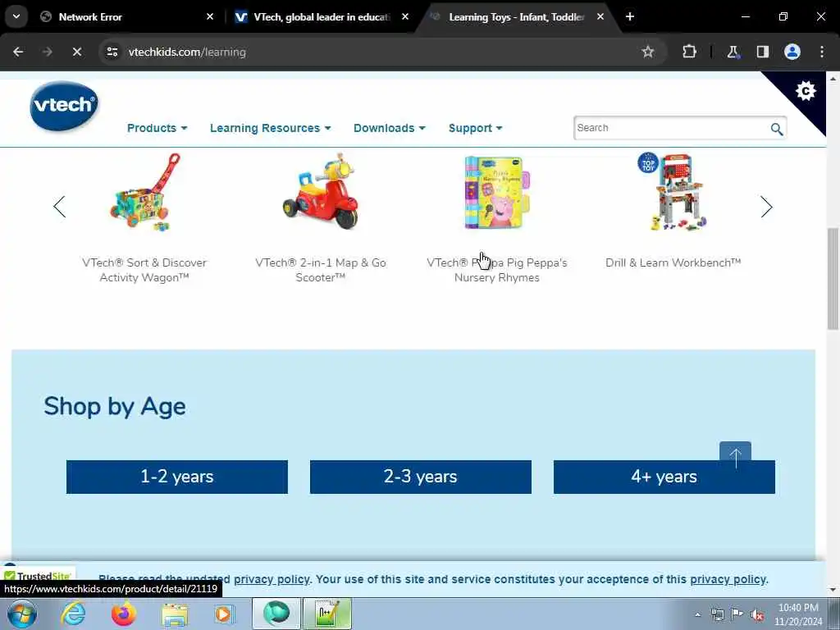Click VTech 2-in-1 Map & Go Scooter title
Screen dimensions: 840x630
click(x=321, y=270)
